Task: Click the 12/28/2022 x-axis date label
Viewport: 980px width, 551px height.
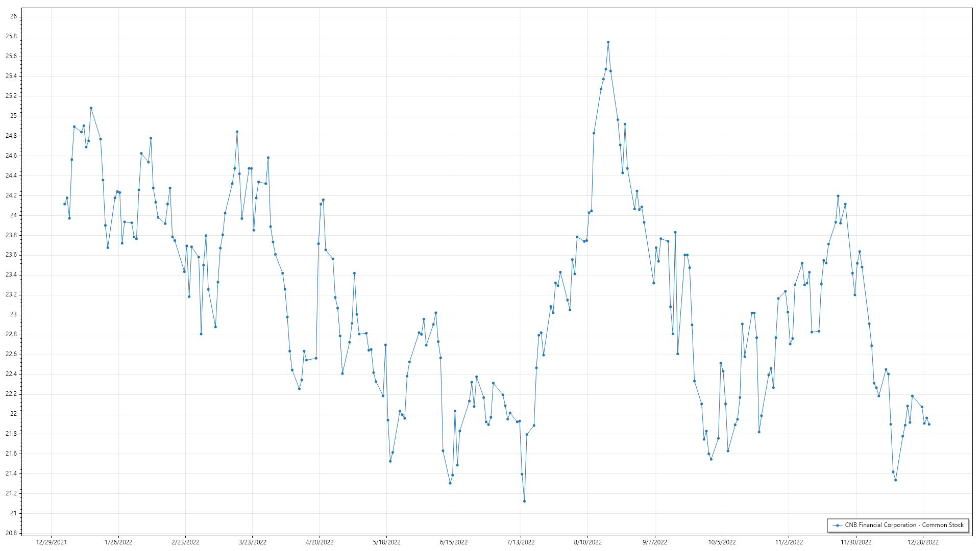Action: (x=923, y=542)
